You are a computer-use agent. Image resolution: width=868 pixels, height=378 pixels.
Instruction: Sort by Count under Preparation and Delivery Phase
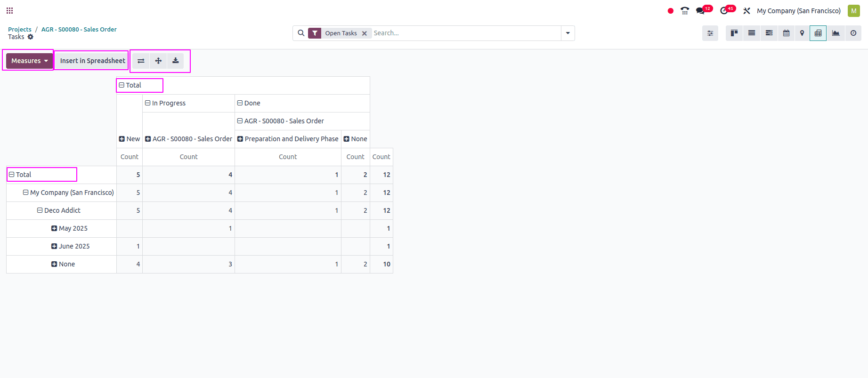(288, 157)
